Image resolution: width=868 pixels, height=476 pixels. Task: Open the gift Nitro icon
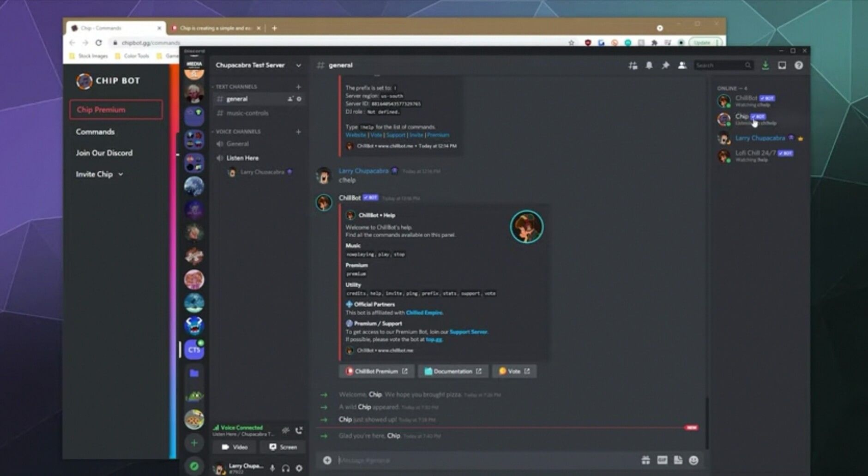coord(645,460)
